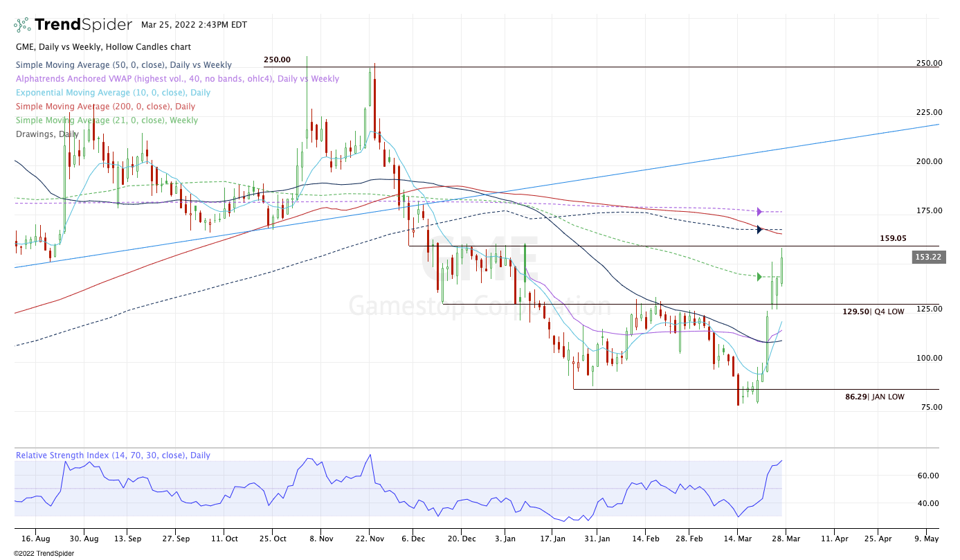Click the Simple Moving Average 200 legend
The height and width of the screenshot is (560, 960).
tap(105, 107)
